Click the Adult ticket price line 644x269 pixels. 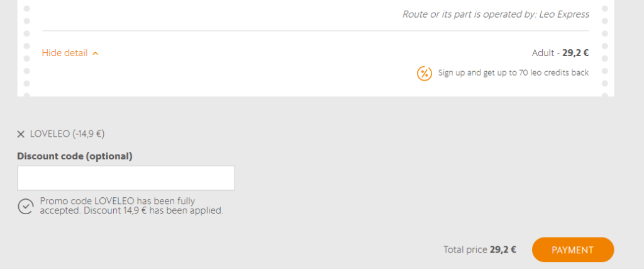tap(560, 53)
